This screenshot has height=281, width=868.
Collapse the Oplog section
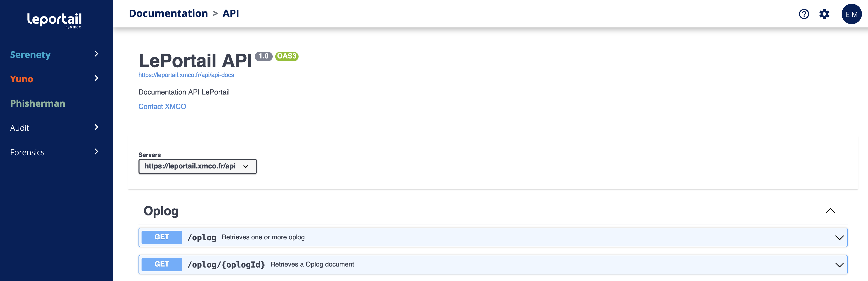coord(830,211)
